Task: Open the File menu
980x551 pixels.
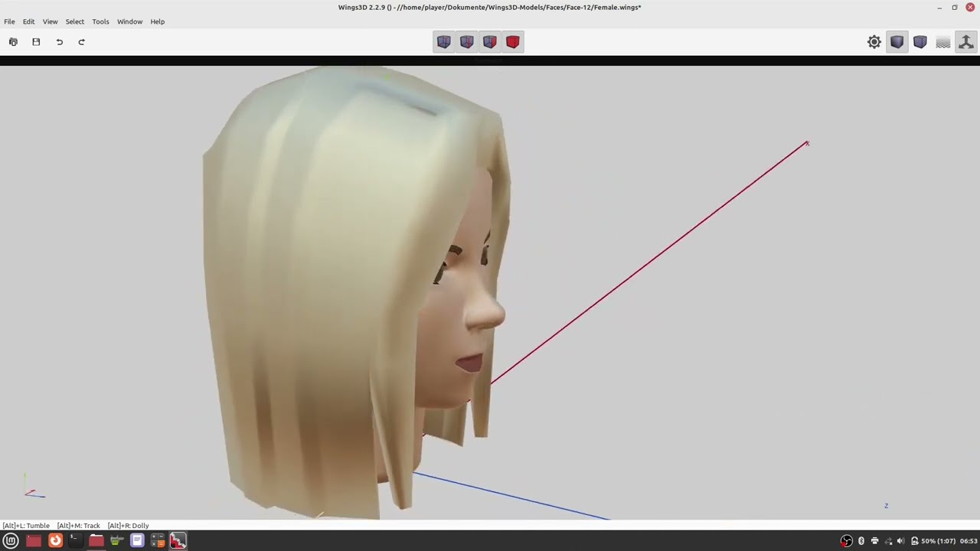Action: pos(9,21)
